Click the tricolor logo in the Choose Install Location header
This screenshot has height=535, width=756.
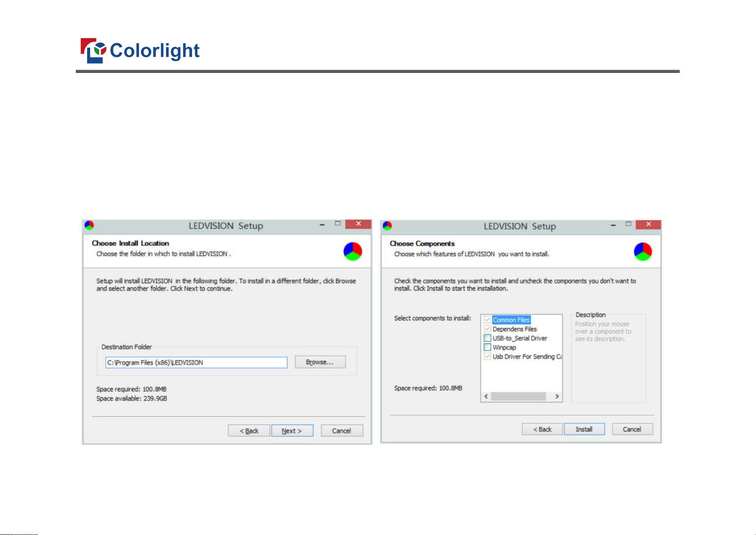(x=353, y=251)
